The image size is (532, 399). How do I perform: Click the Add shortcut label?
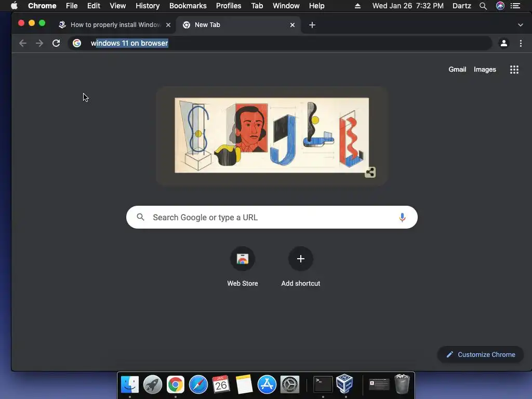301,283
